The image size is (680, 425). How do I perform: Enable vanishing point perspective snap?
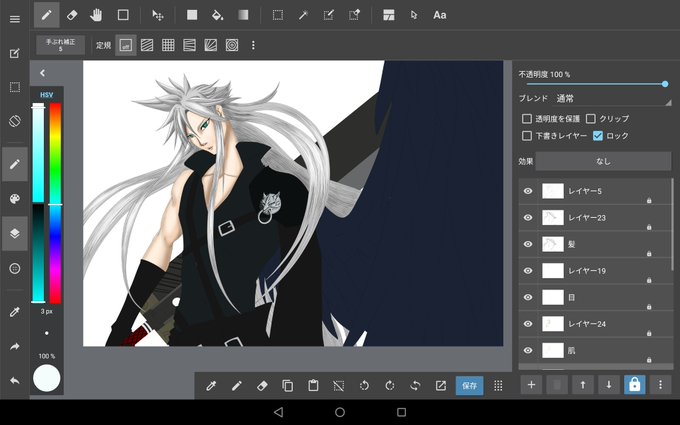point(190,45)
